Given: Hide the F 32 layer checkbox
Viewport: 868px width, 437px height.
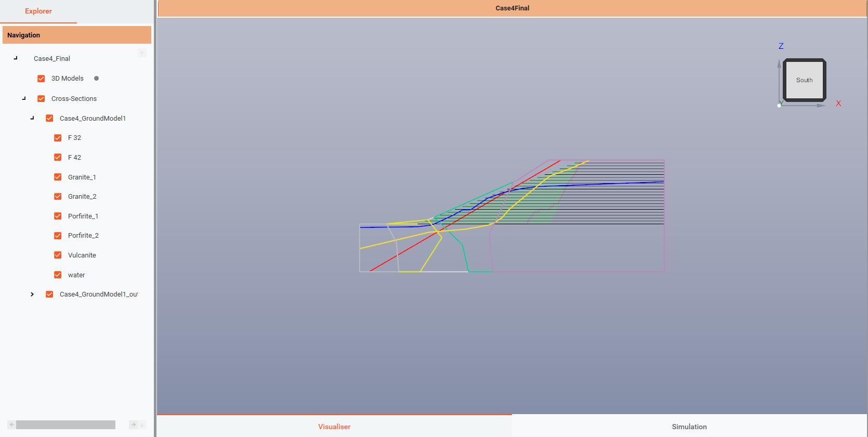Looking at the screenshot, I should pyautogui.click(x=58, y=138).
